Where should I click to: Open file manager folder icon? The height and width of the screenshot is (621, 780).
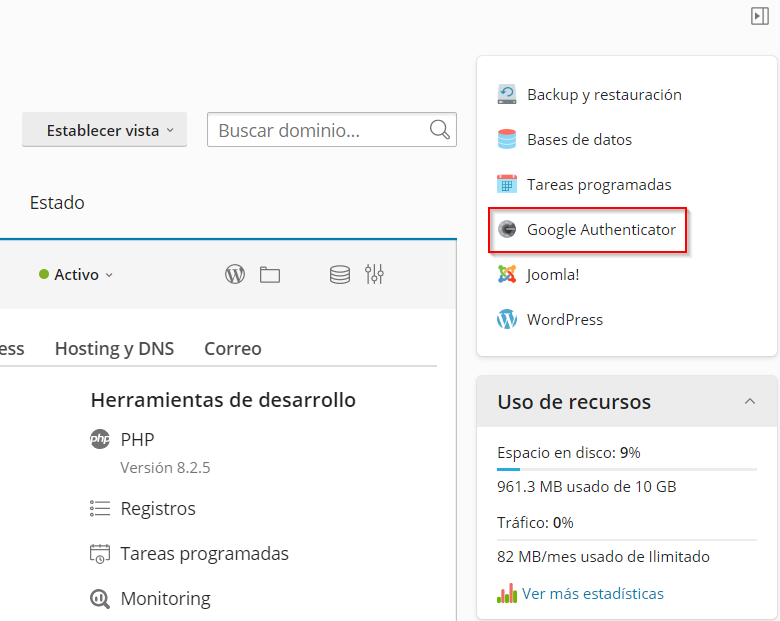tap(270, 274)
